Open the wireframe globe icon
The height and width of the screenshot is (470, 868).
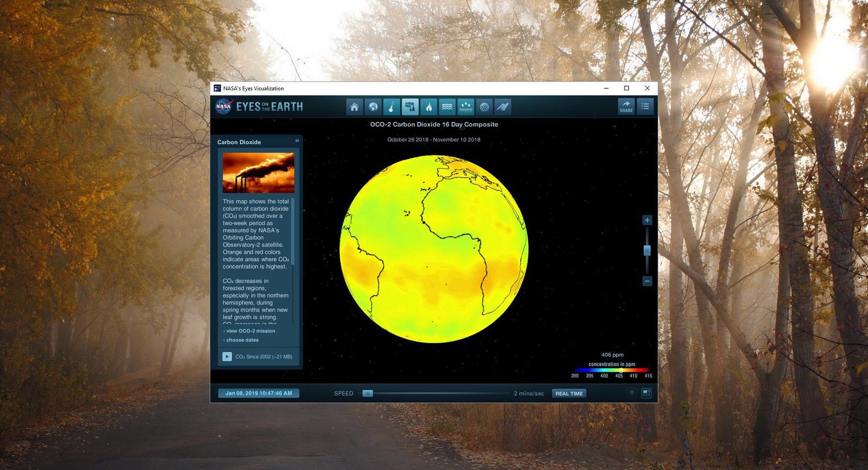pos(484,106)
